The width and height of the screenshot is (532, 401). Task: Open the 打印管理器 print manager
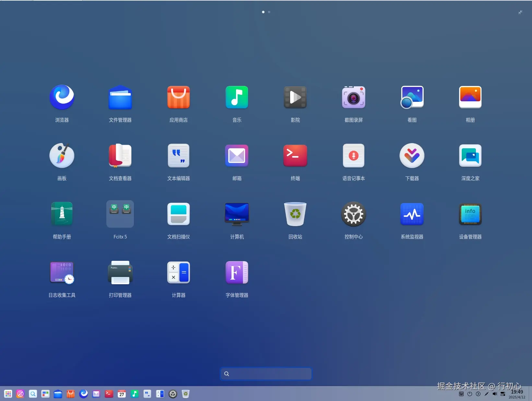(120, 273)
